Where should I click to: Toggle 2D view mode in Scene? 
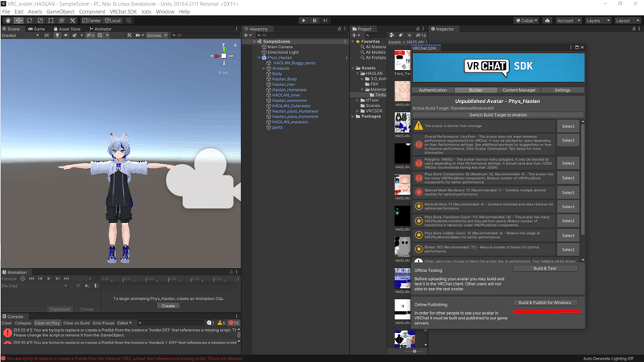(x=47, y=35)
